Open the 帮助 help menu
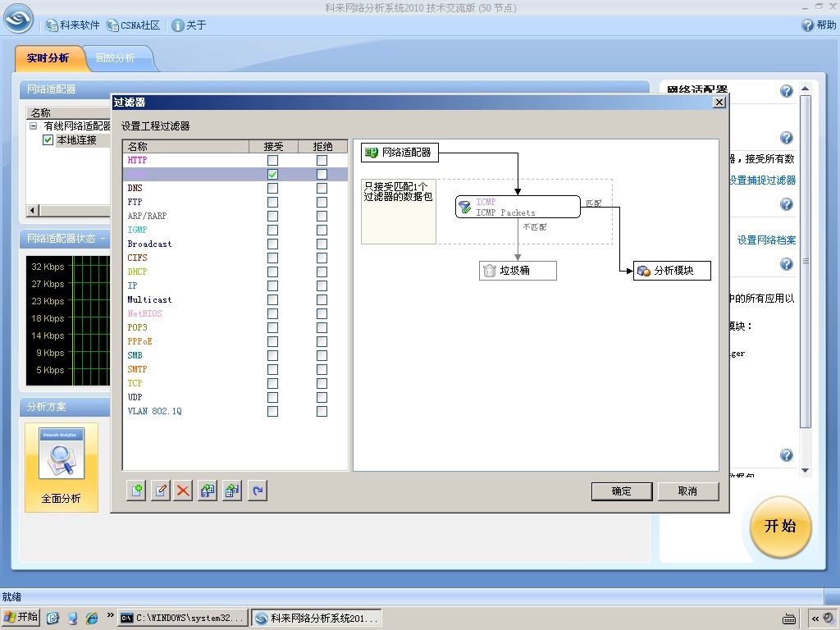 [x=819, y=25]
